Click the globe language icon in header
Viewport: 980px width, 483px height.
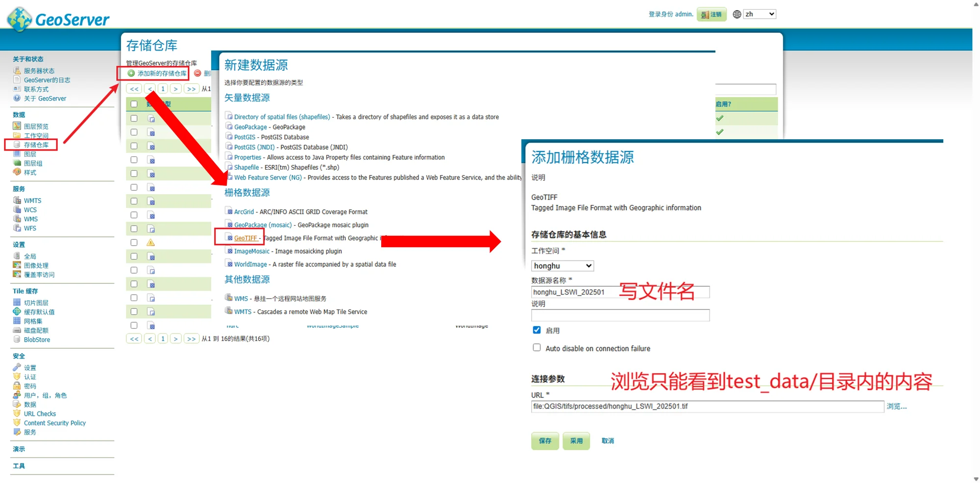point(736,14)
